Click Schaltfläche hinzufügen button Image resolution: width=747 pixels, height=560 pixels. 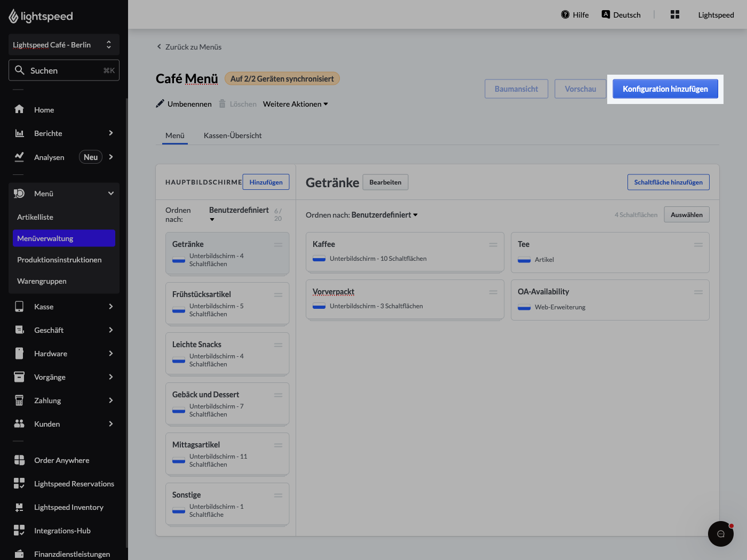coord(669,182)
